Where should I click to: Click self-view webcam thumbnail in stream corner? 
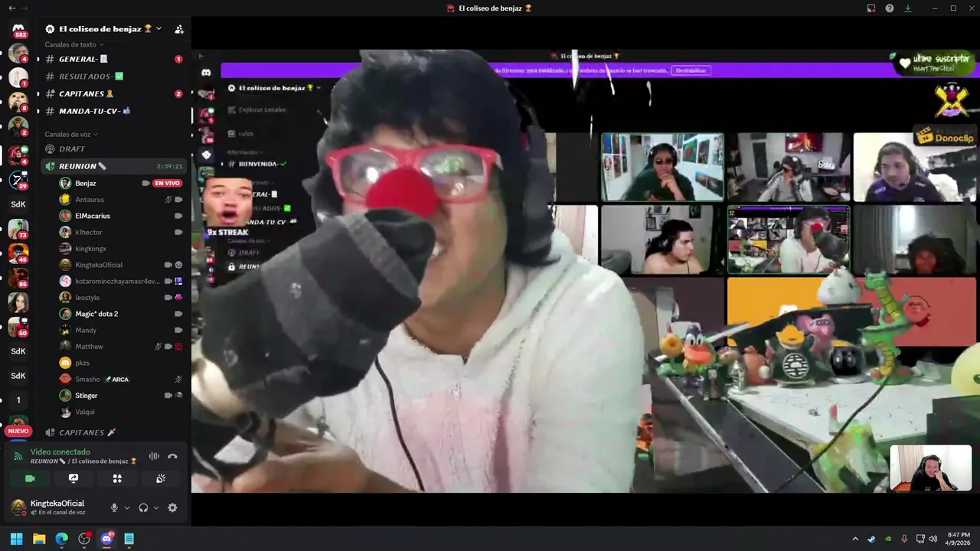point(930,468)
